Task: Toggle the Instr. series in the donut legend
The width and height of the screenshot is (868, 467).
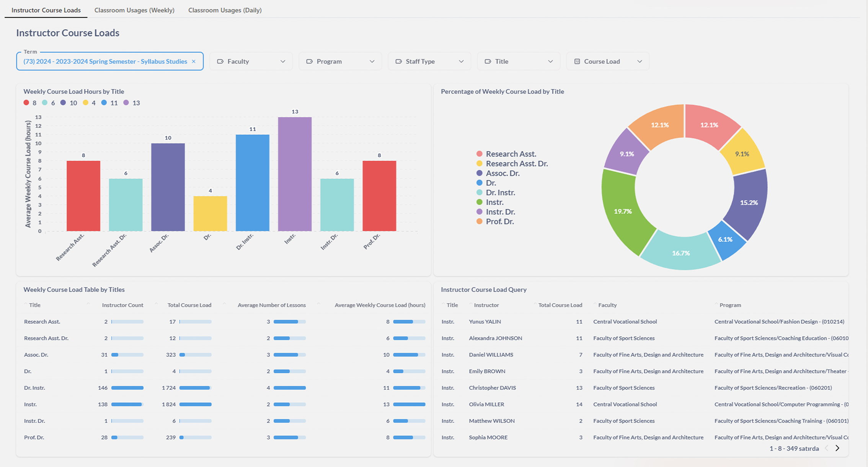Action: (494, 202)
